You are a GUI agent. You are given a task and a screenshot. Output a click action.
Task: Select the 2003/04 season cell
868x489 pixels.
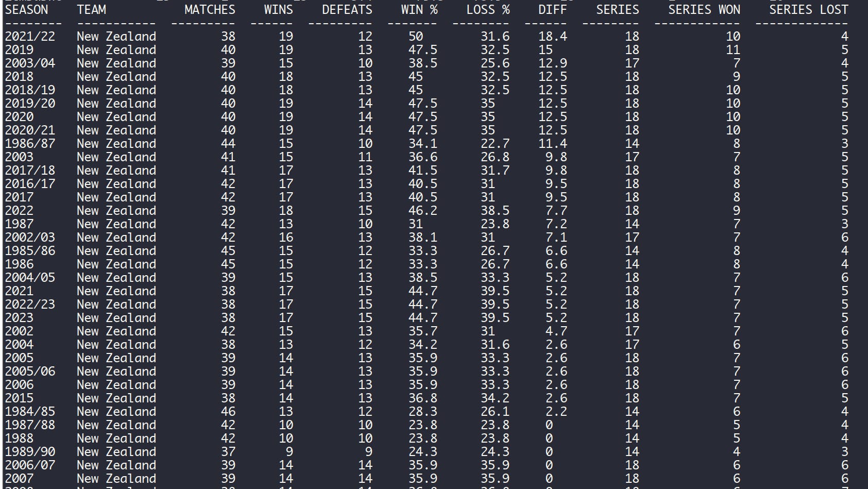click(x=30, y=63)
